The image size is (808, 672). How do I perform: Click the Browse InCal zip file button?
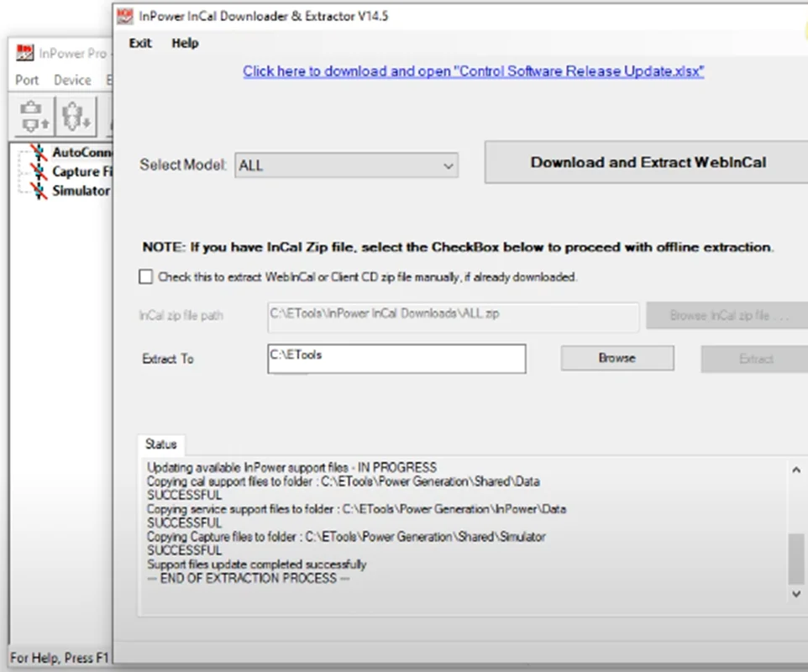click(x=727, y=315)
